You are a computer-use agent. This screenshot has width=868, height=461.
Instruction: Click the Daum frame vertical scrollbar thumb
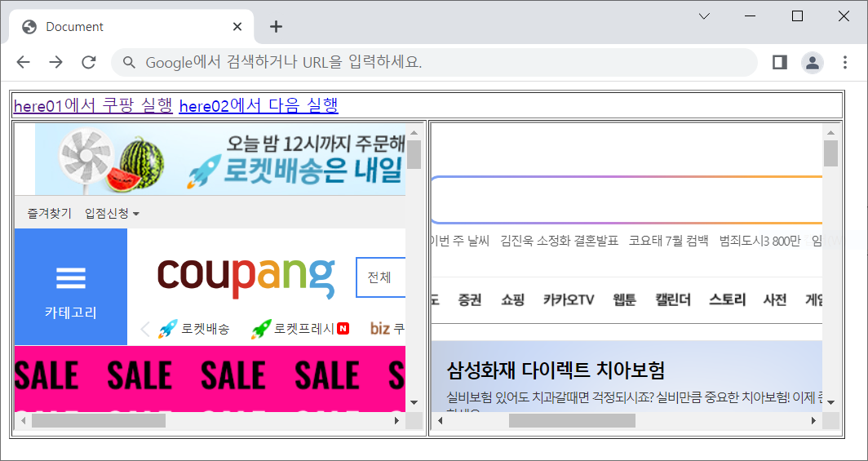830,153
